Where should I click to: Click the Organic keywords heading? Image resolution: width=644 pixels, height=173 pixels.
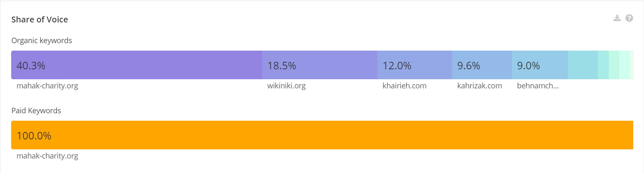click(41, 41)
